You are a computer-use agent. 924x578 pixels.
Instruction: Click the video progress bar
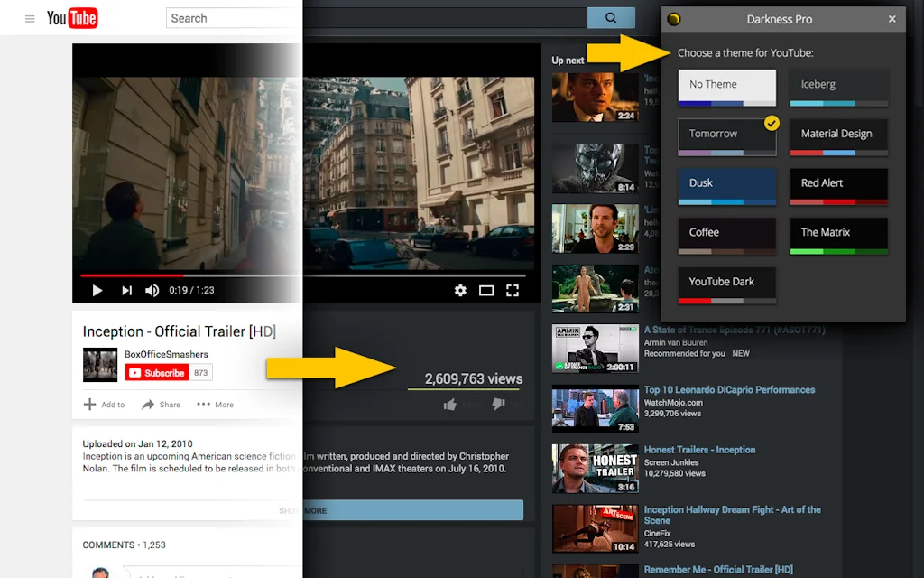[302, 275]
